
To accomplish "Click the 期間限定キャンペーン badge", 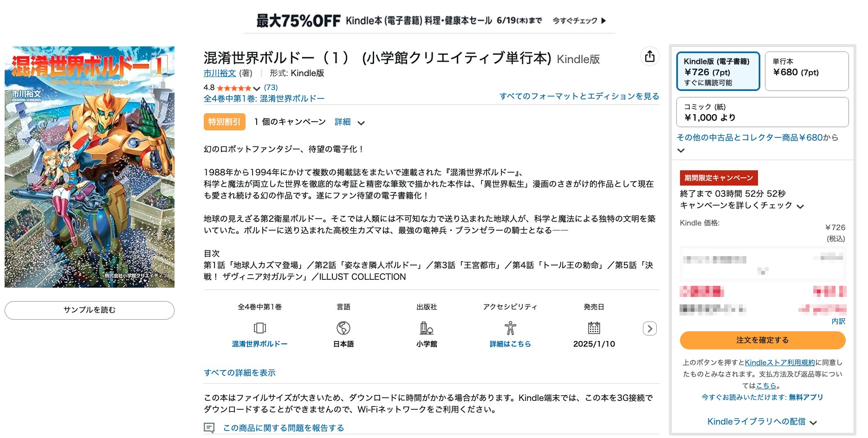I will coord(719,178).
